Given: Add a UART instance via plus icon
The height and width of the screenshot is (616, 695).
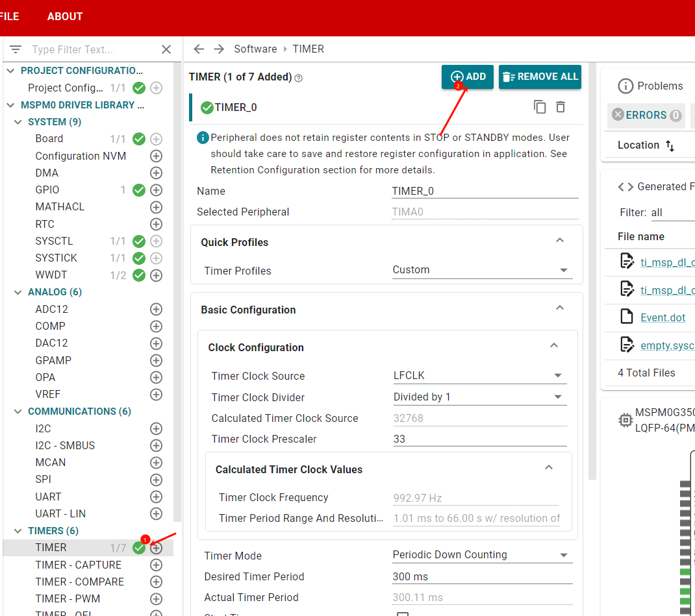Looking at the screenshot, I should pos(156,497).
